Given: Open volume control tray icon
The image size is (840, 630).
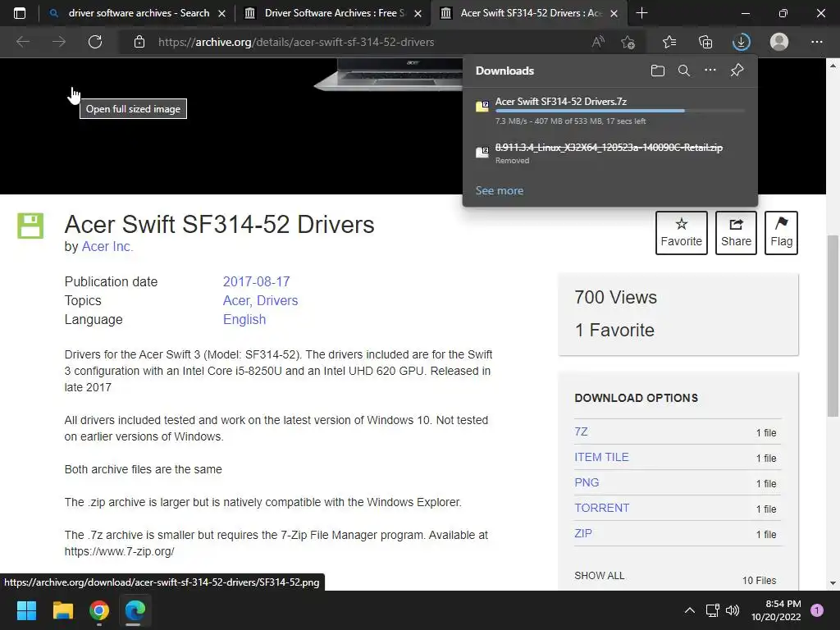Looking at the screenshot, I should click(x=733, y=610).
